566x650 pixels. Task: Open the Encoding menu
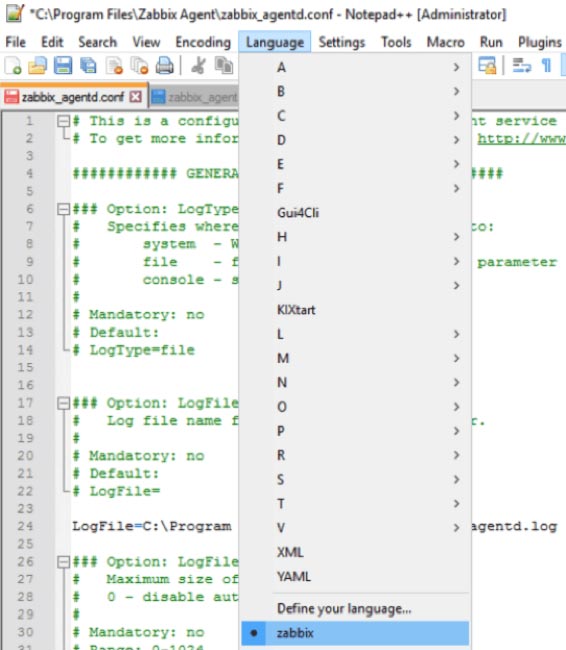[x=203, y=42]
